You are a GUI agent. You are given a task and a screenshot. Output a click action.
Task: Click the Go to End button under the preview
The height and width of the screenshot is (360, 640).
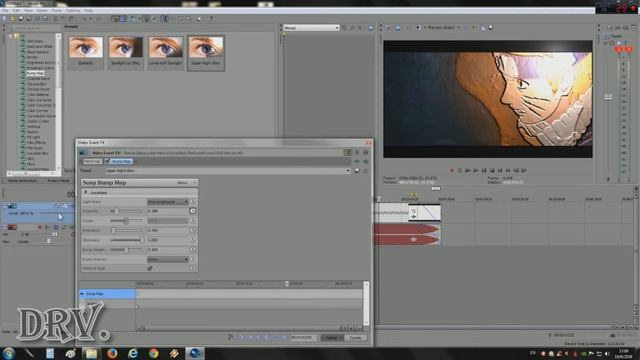508,170
